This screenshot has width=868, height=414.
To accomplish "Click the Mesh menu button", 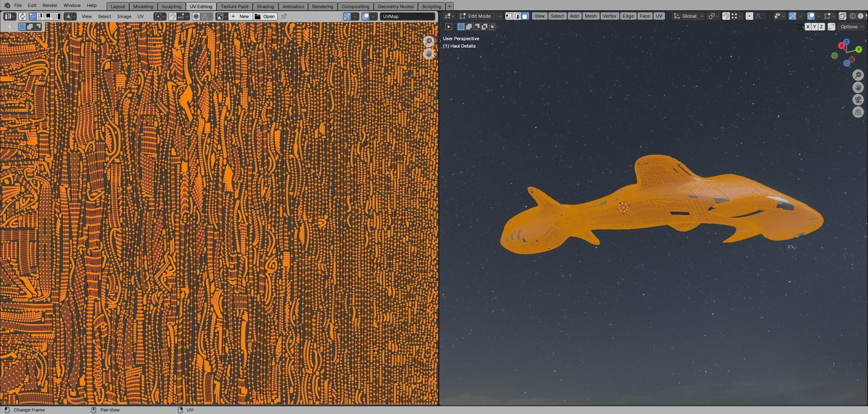I will pyautogui.click(x=591, y=16).
